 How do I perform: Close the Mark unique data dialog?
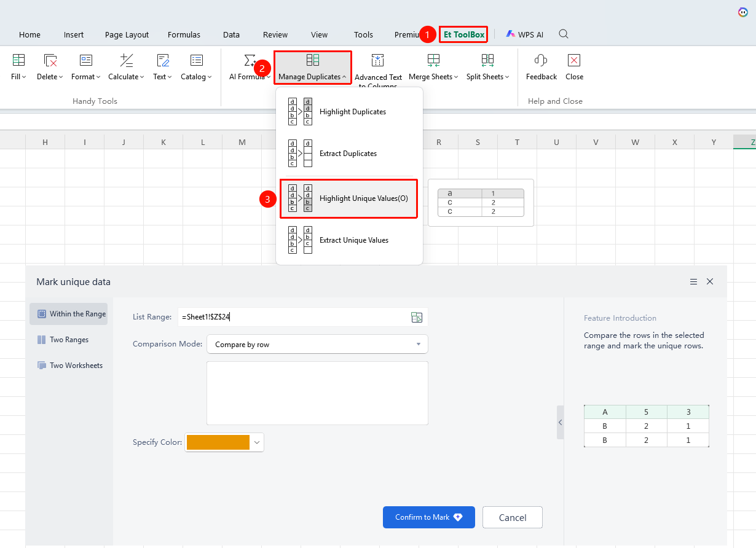pyautogui.click(x=710, y=281)
